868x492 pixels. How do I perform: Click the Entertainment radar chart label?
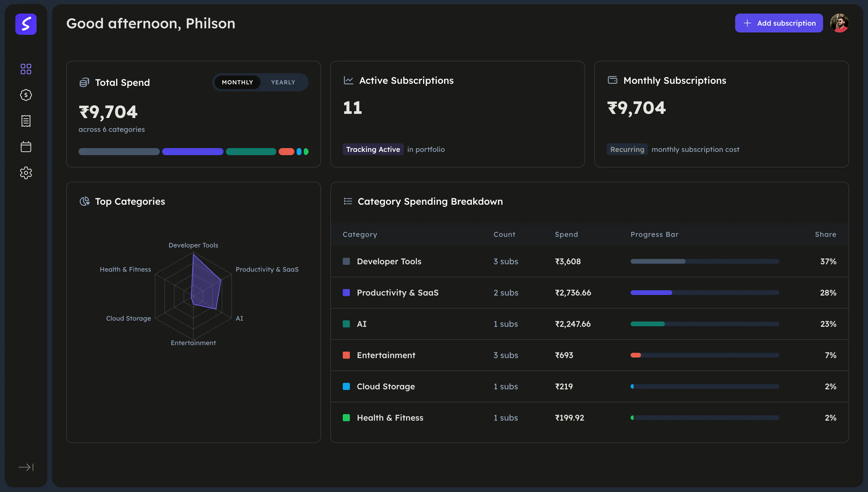click(x=193, y=343)
